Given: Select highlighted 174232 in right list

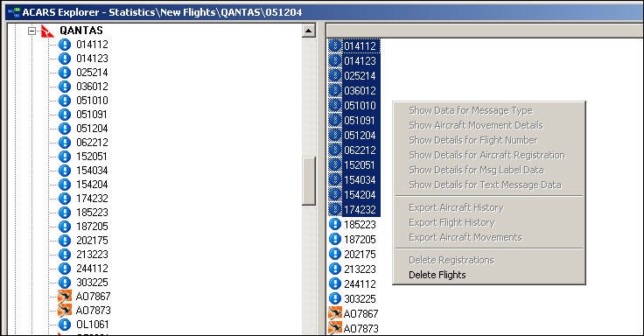Looking at the screenshot, I should (360, 209).
